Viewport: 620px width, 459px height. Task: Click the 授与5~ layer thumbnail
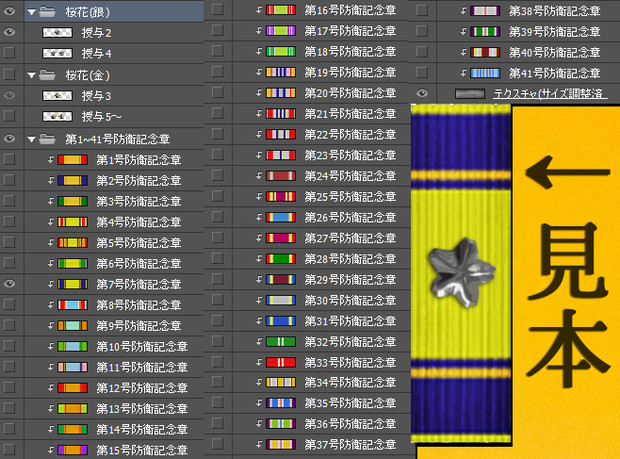point(57,116)
